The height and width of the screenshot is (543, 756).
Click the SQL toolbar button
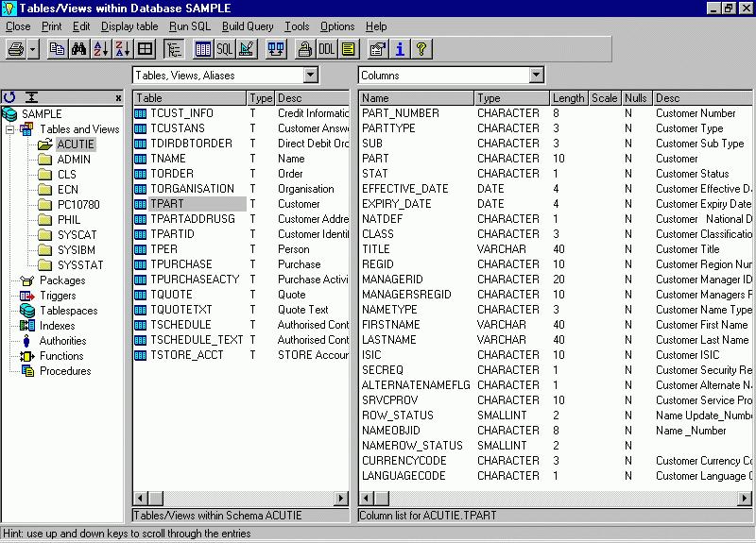pyautogui.click(x=224, y=49)
